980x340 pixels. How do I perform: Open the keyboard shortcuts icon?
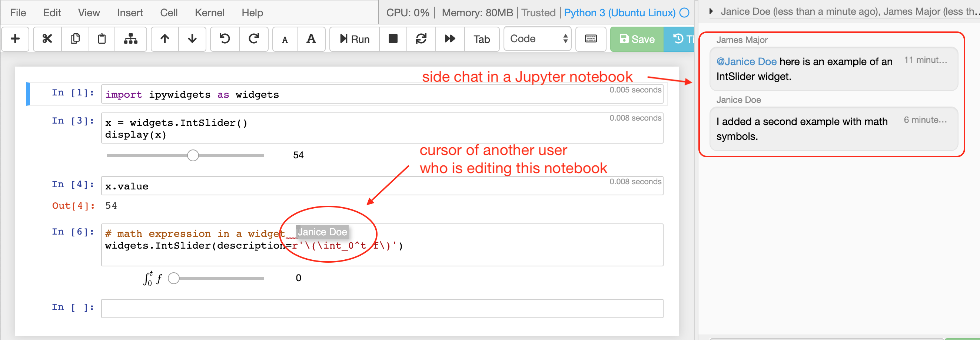tap(590, 39)
